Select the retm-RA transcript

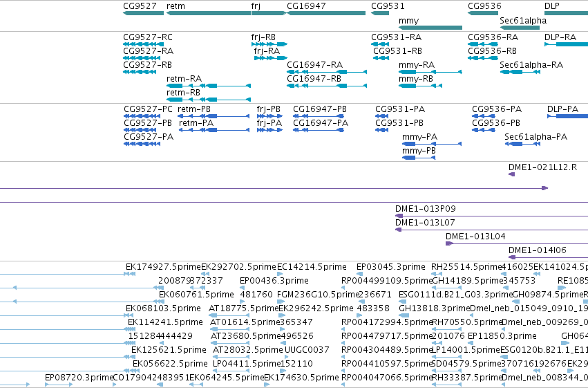pyautogui.click(x=184, y=79)
